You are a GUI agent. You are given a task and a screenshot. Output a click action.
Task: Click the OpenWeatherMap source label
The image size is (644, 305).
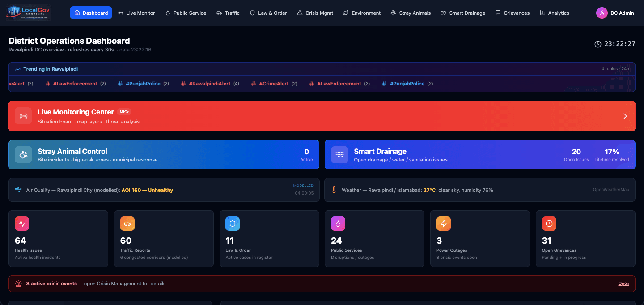coord(611,190)
